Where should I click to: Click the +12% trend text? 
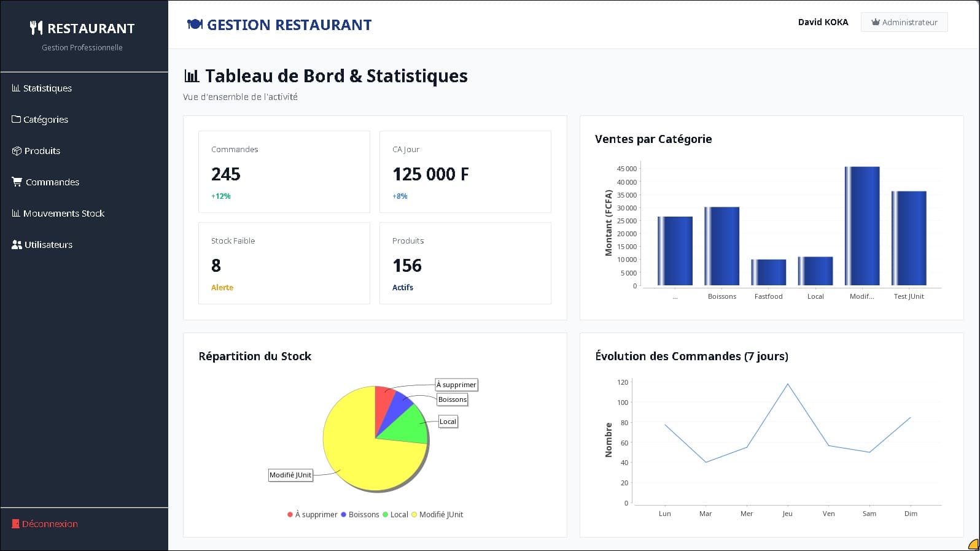pyautogui.click(x=221, y=196)
